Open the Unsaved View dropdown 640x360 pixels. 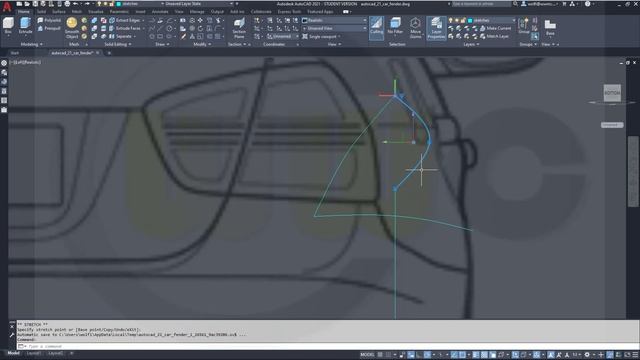coord(334,28)
